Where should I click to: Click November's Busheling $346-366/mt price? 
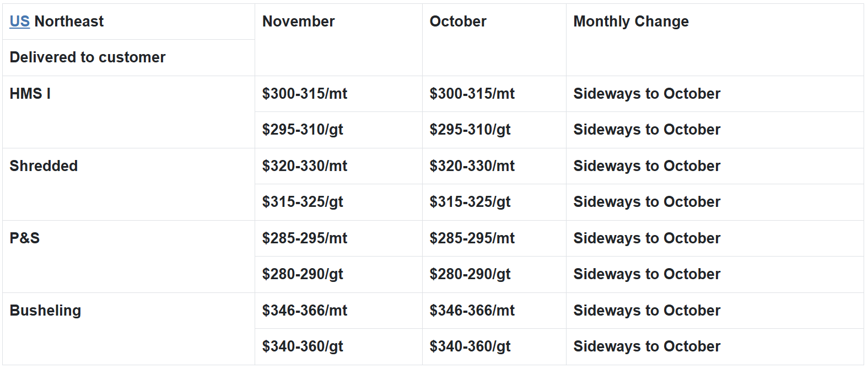coord(305,311)
